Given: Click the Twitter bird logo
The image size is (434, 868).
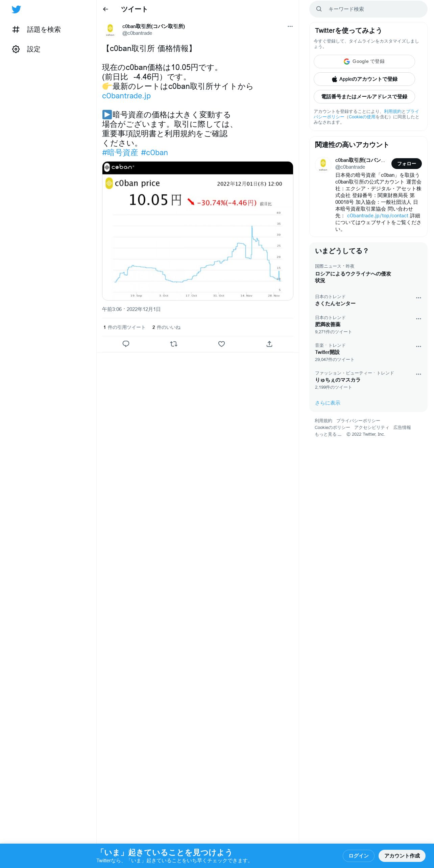Looking at the screenshot, I should pyautogui.click(x=16, y=9).
